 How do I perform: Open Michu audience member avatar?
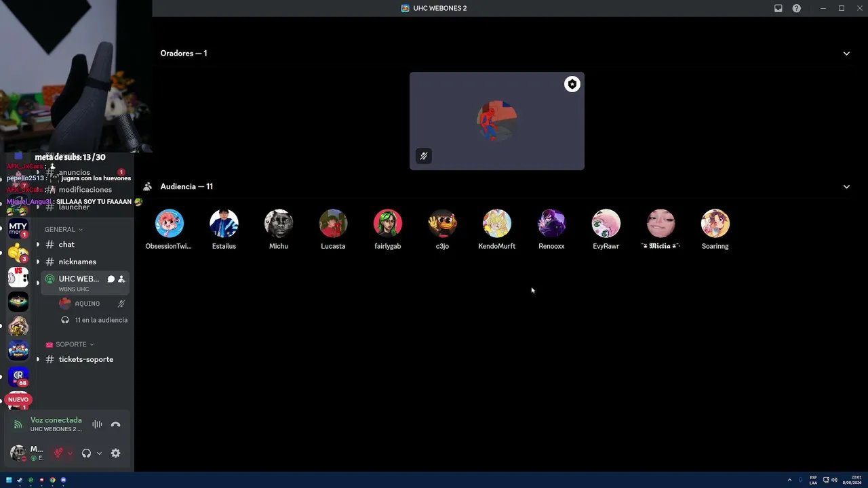tap(279, 223)
